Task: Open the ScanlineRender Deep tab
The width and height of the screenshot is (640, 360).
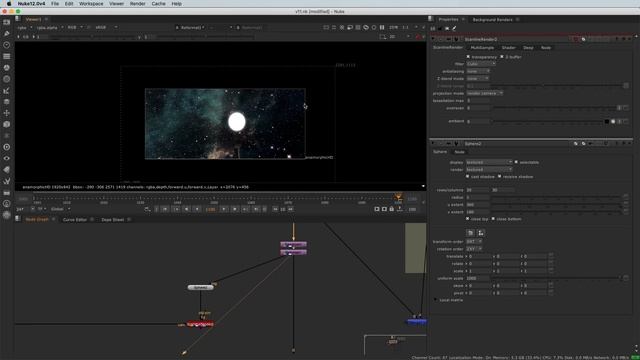Action: pos(528,48)
